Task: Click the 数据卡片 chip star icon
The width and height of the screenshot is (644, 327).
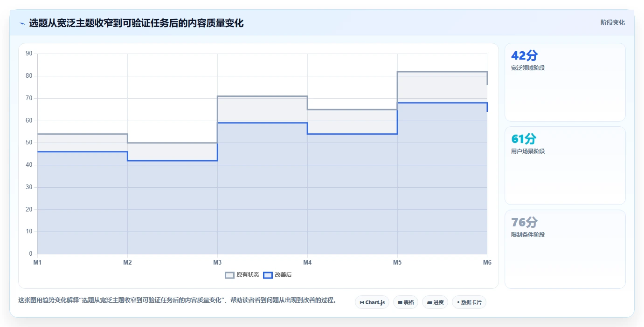Action: click(x=458, y=302)
